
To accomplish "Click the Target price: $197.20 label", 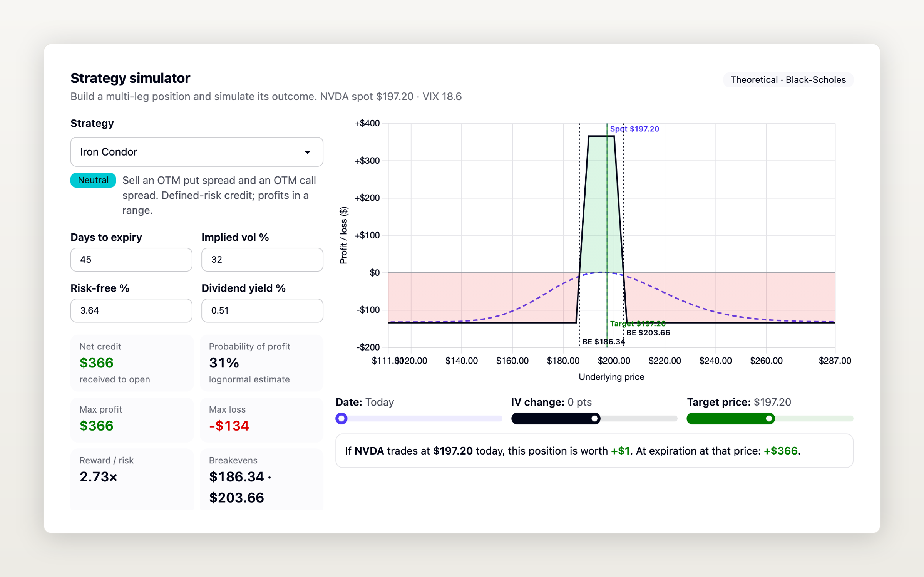I will click(x=739, y=402).
